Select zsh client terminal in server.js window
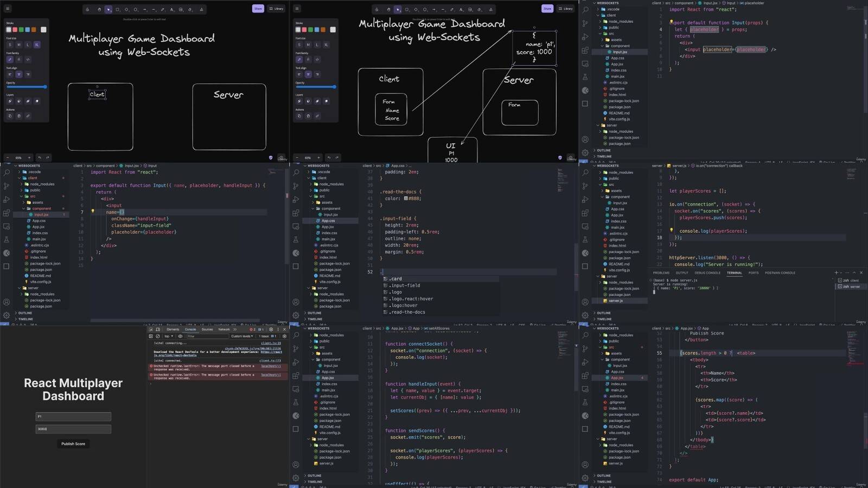The width and height of the screenshot is (868, 488). [849, 281]
